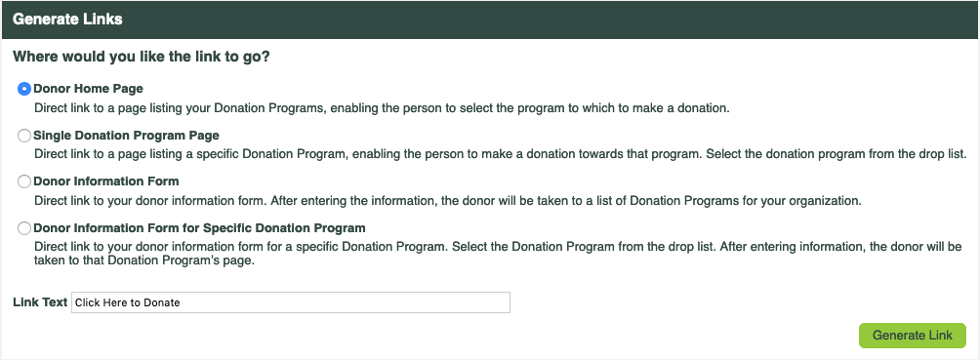
Task: Click the 'taken to that Donation Program's page' text
Action: coord(144,261)
